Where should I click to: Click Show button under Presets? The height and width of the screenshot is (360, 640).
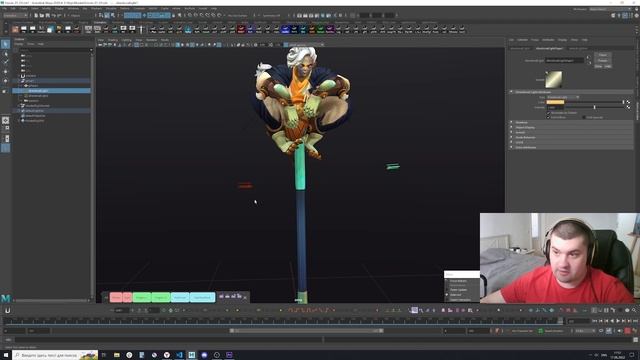[x=598, y=66]
